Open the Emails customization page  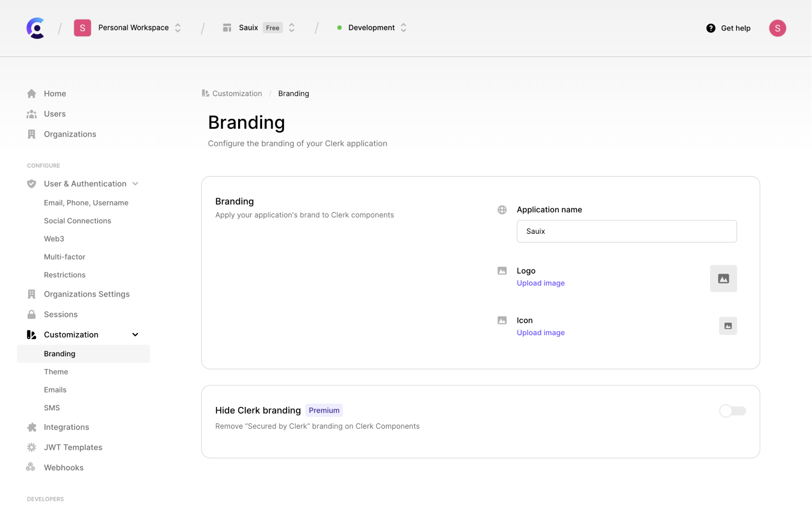click(55, 390)
